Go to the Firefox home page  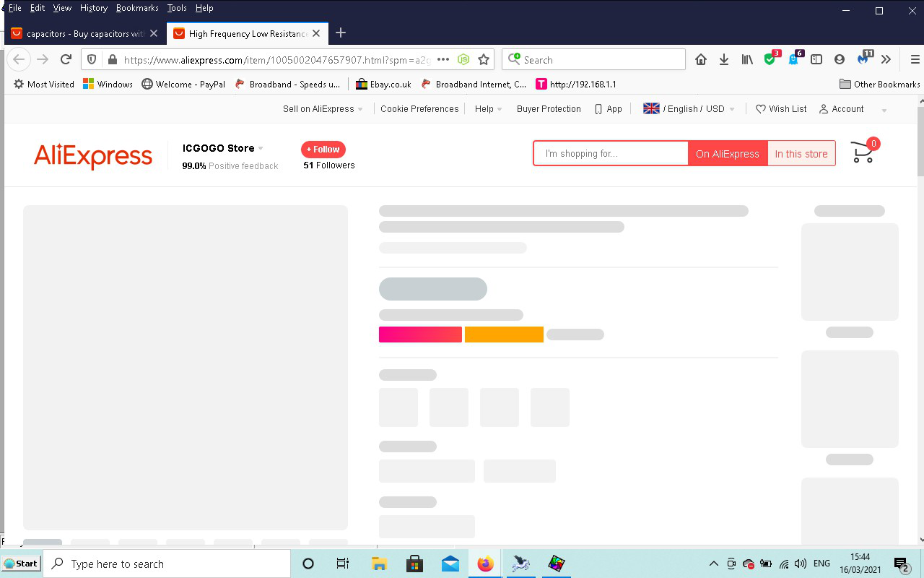tap(700, 60)
